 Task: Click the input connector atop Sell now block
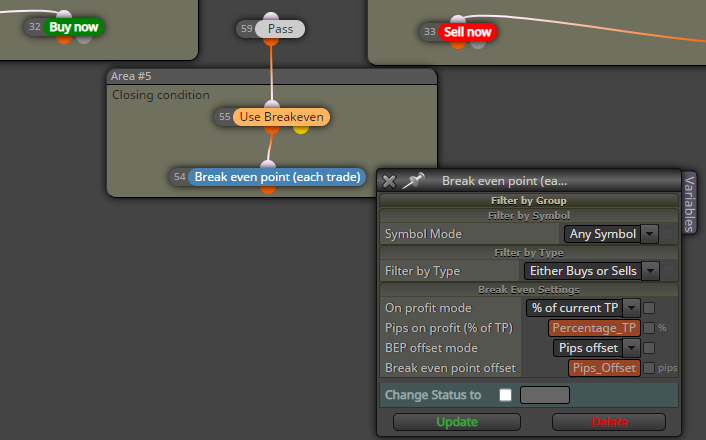click(x=458, y=20)
